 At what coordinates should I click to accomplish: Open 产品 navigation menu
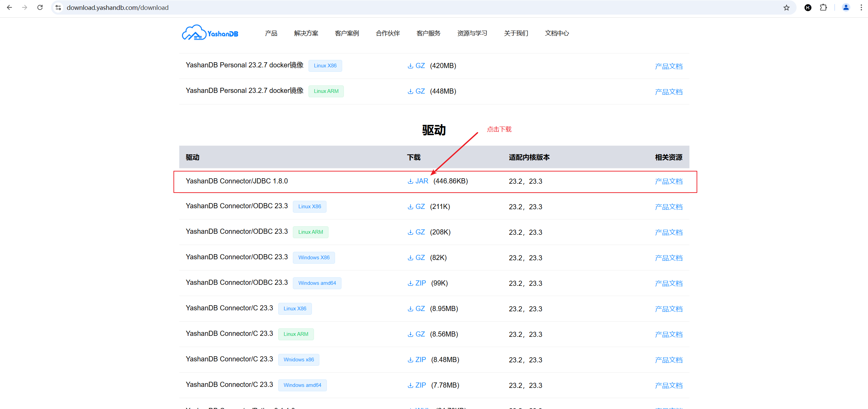pyautogui.click(x=271, y=33)
